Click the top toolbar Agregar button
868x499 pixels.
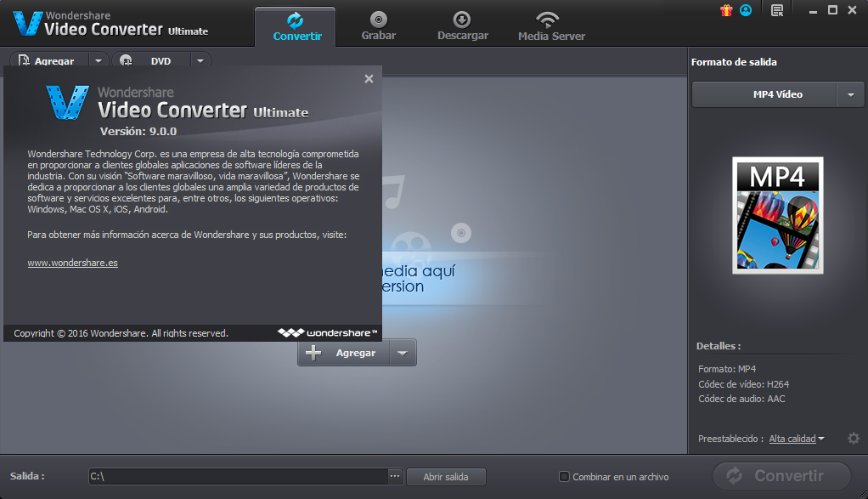50,60
